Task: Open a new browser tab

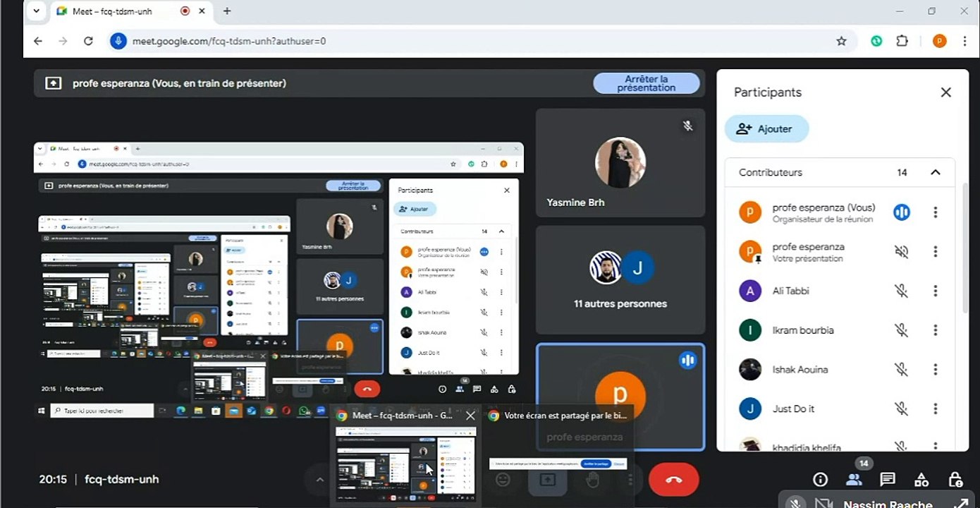Action: click(x=227, y=11)
